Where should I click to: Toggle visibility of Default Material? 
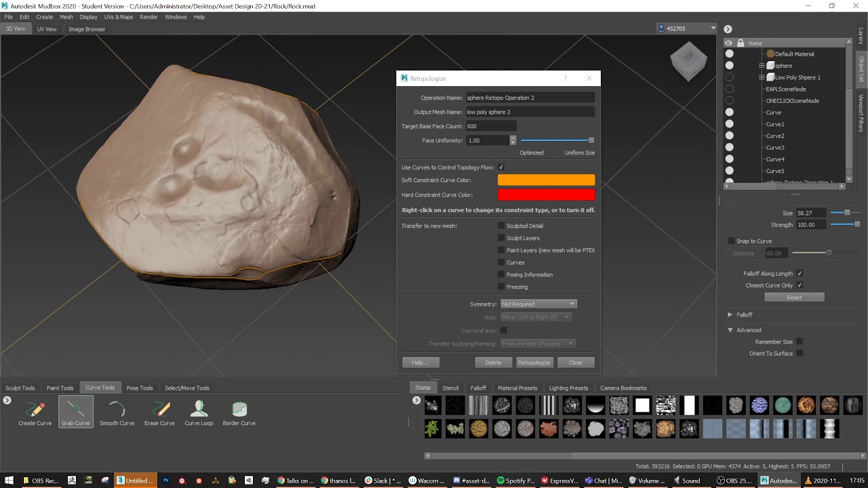point(730,54)
